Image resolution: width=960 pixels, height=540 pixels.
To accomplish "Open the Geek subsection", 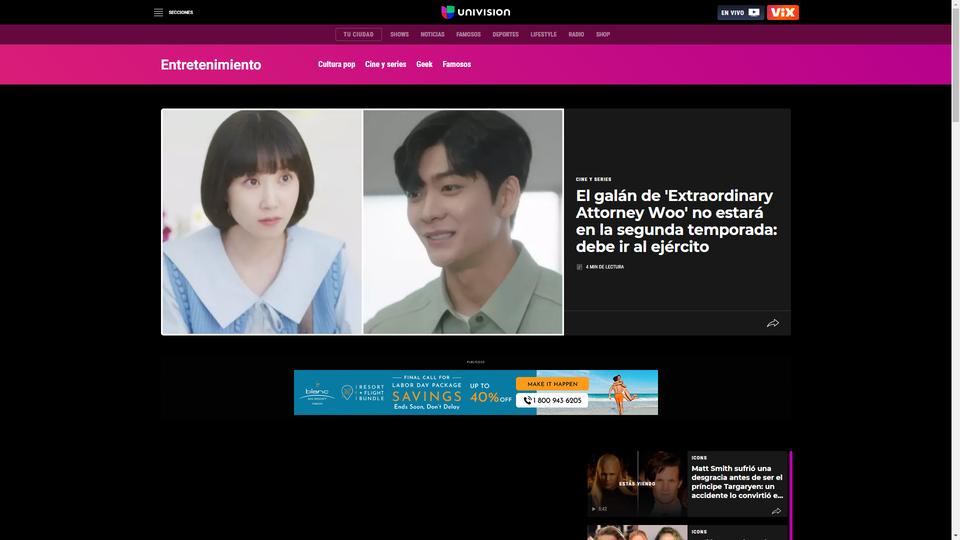I will point(424,64).
